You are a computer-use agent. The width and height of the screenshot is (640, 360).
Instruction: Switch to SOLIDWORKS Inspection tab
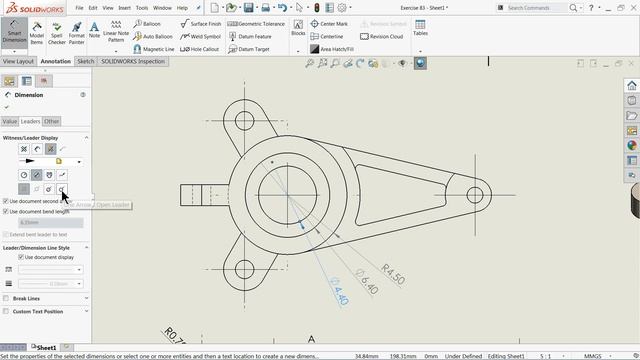pyautogui.click(x=133, y=61)
